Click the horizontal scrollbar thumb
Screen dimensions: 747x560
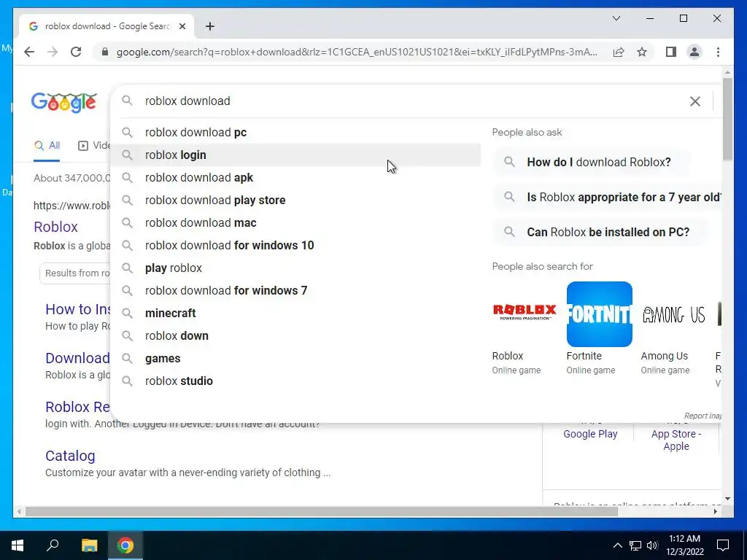point(322,511)
